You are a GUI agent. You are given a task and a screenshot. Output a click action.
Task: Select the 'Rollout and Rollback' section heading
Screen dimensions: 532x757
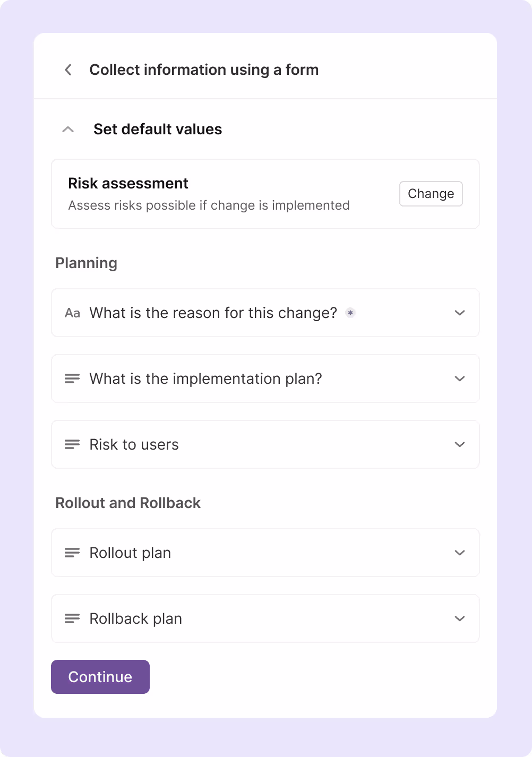[128, 503]
